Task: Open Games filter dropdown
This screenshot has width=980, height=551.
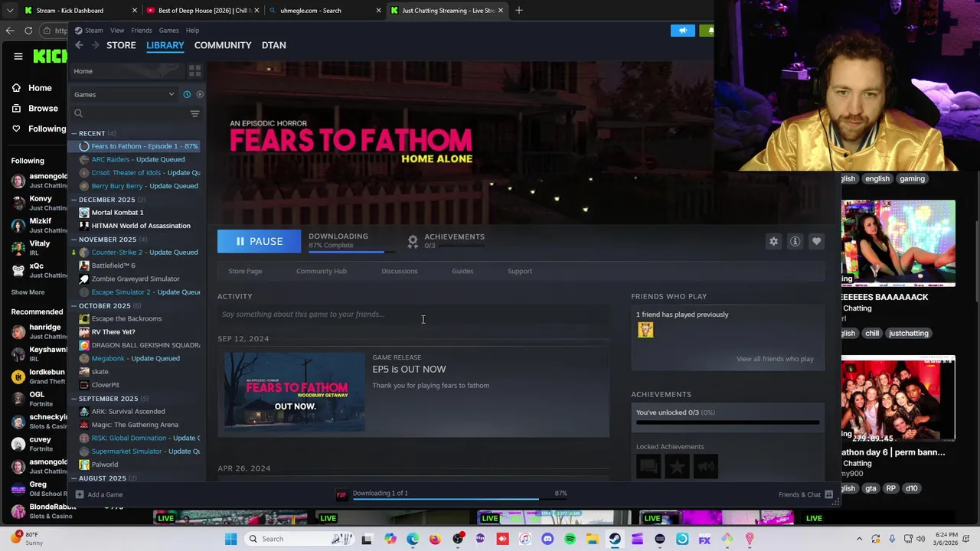Action: click(124, 94)
